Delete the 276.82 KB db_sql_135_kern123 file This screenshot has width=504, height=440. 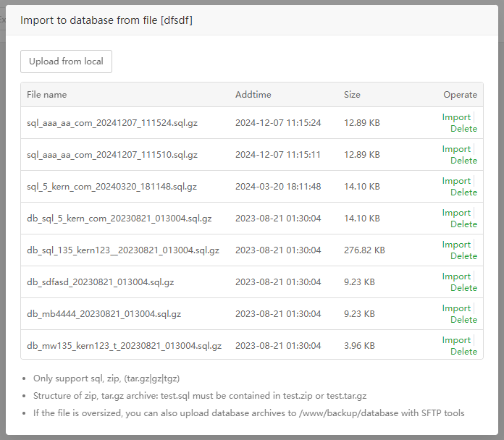coord(463,256)
